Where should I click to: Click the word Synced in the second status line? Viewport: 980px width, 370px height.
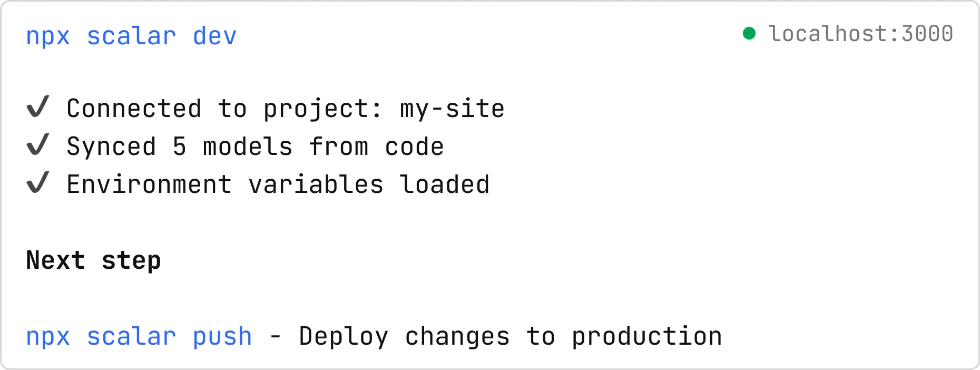tap(111, 147)
